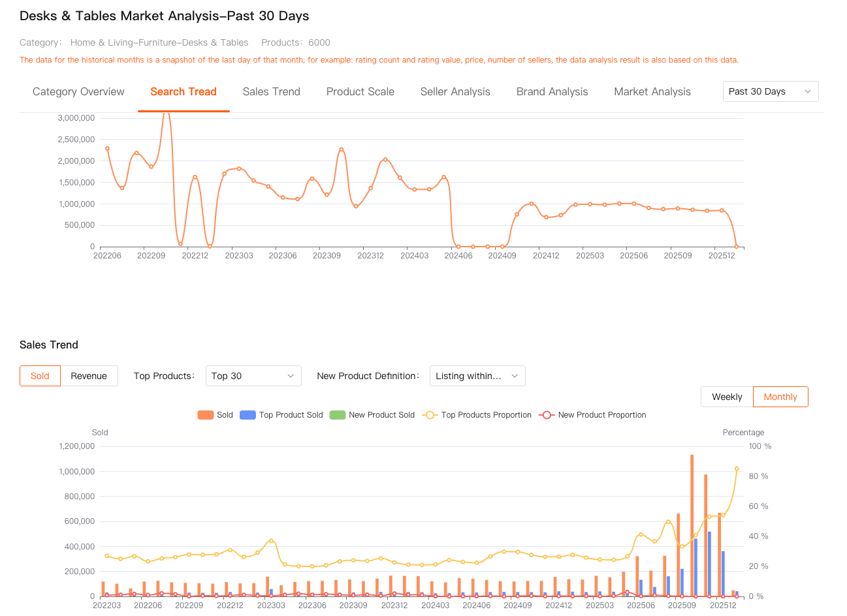
Task: Toggle the green New Product Sold legend icon
Action: click(338, 415)
